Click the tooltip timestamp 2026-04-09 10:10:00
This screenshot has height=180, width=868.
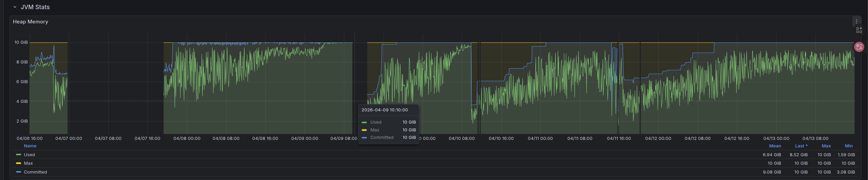point(384,110)
